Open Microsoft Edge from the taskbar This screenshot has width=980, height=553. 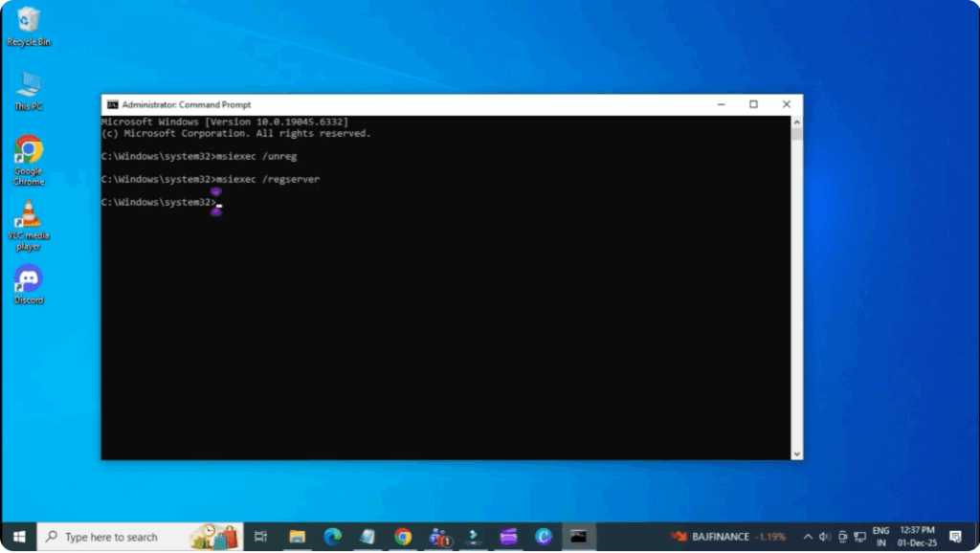tap(333, 537)
